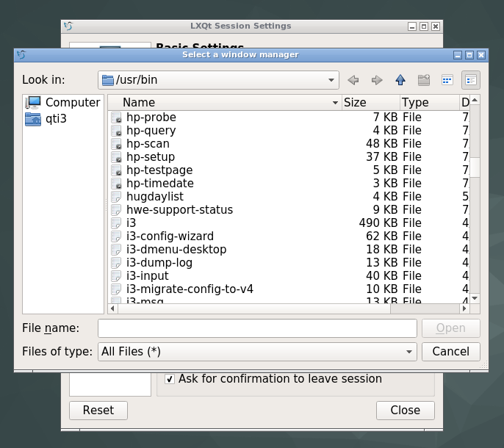
Task: Select the file named hugdaylist
Action: [x=155, y=196]
